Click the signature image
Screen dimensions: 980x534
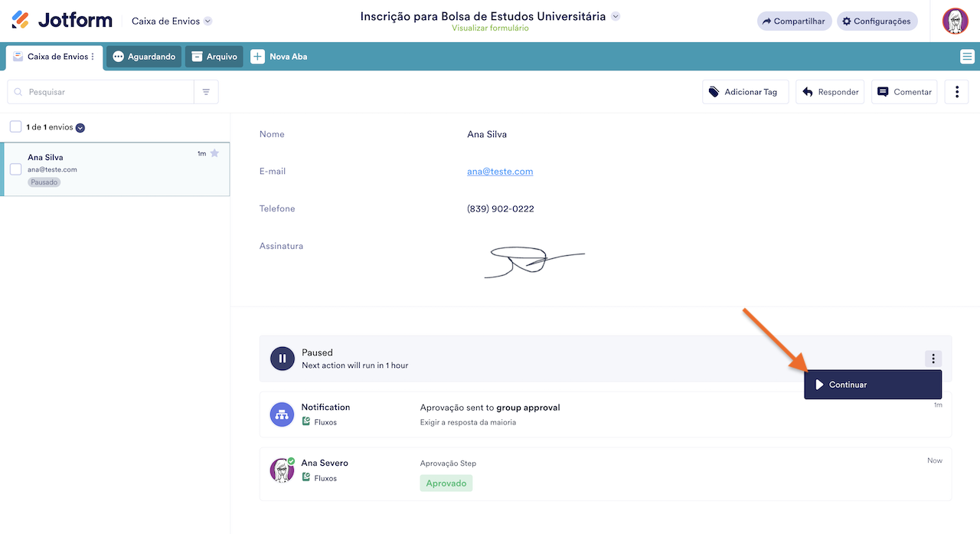pos(534,261)
